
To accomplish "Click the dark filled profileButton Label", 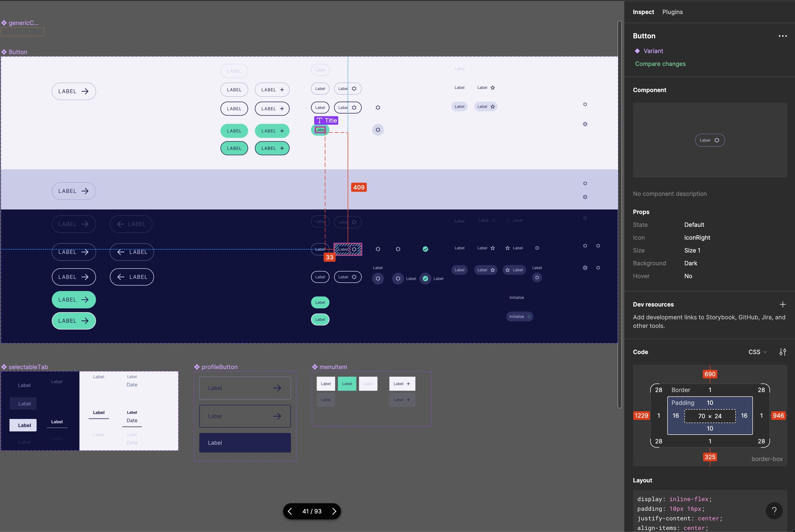I will [245, 443].
